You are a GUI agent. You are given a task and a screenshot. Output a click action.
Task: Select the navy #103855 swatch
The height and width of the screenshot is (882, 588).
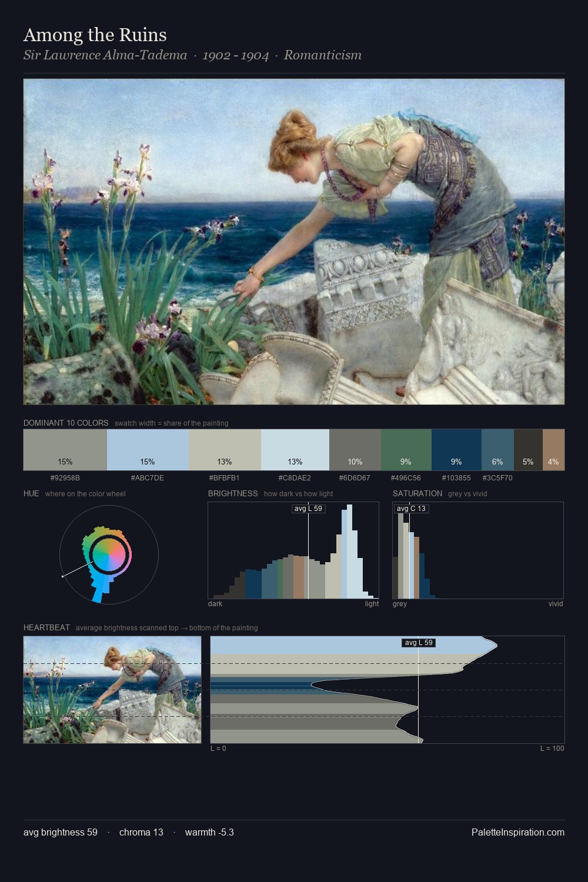456,450
